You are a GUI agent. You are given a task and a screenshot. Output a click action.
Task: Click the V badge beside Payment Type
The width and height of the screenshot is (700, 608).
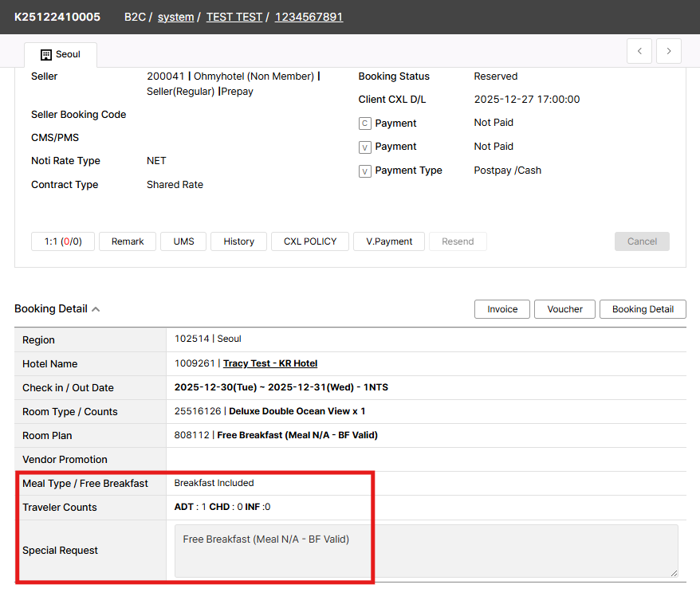click(x=365, y=171)
